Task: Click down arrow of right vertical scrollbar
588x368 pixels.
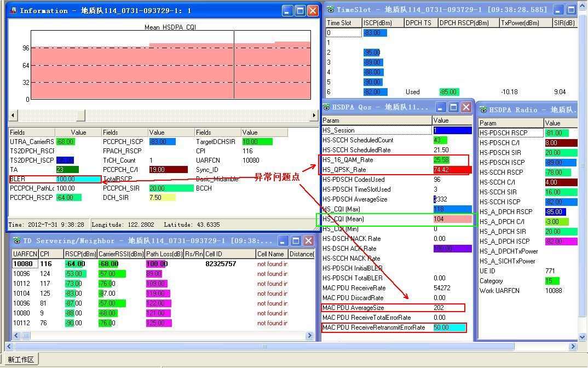Action: click(583, 337)
